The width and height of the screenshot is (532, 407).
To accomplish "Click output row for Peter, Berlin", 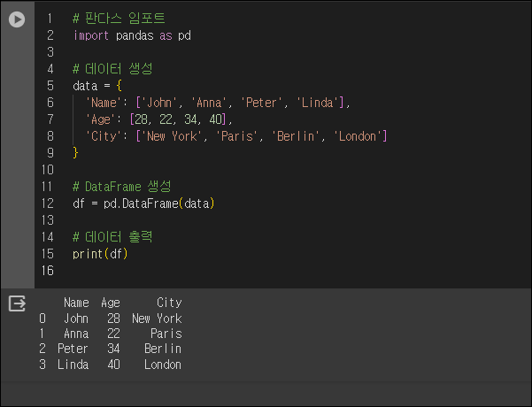I will (111, 349).
